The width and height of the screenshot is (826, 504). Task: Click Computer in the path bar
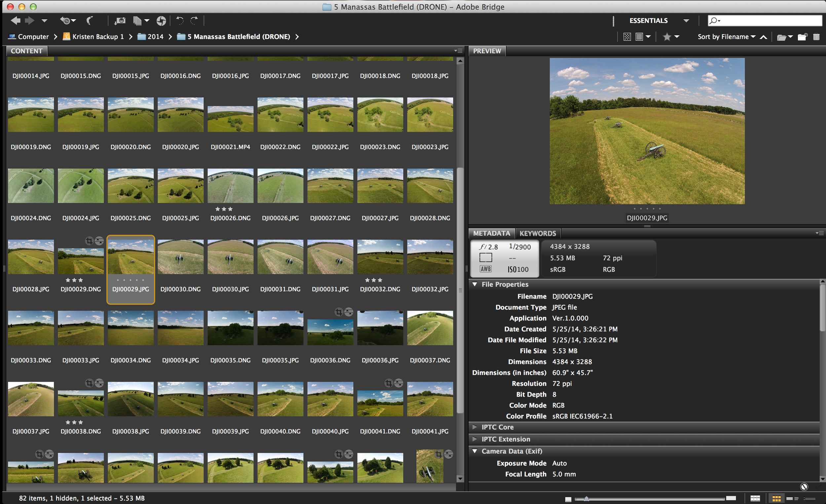(29, 37)
